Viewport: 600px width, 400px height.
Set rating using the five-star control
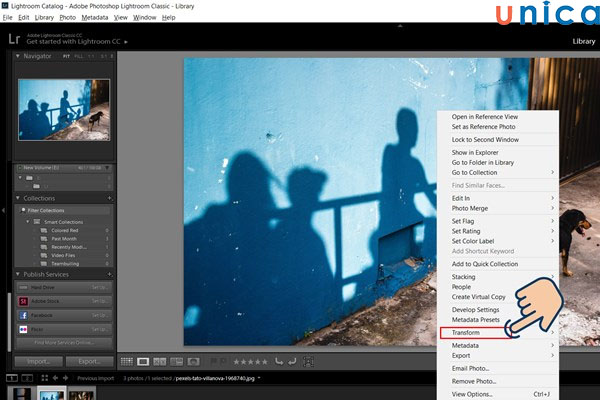(251, 361)
